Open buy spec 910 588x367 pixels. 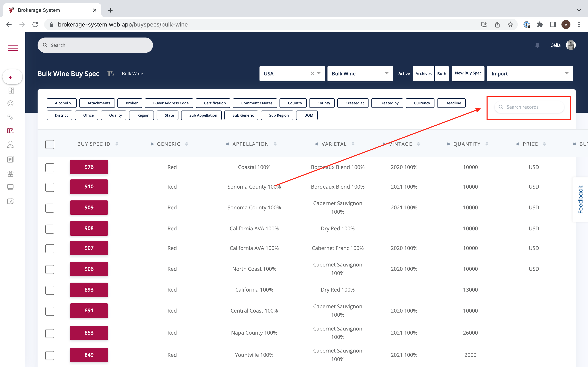tap(89, 187)
